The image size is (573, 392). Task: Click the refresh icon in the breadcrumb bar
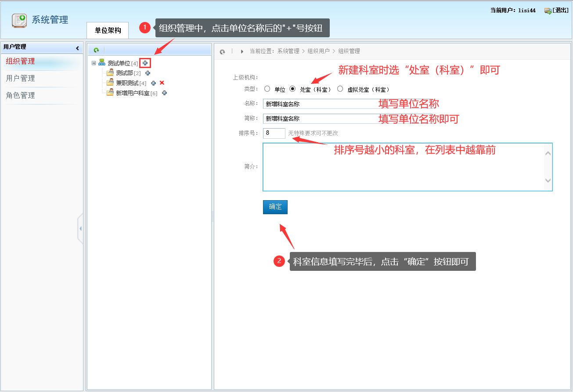(223, 51)
